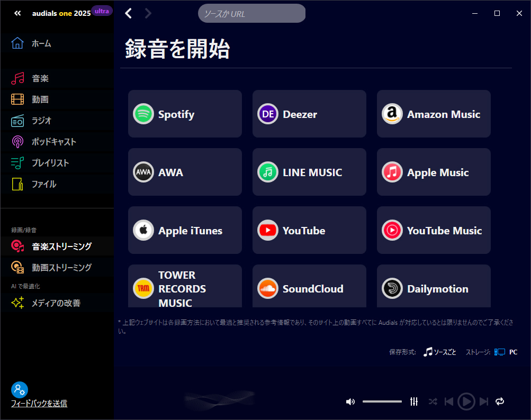The width and height of the screenshot is (531, 420).
Task: Skip to next track
Action: point(484,401)
